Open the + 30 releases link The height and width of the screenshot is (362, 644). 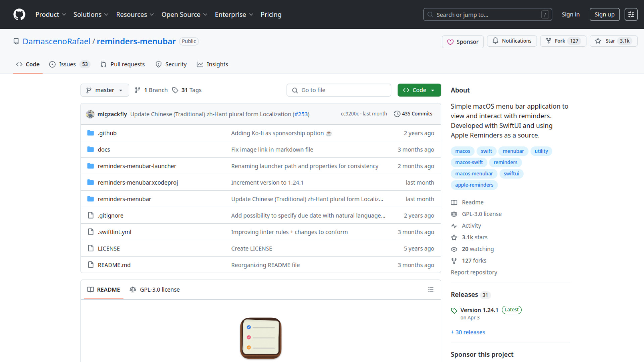(x=468, y=332)
